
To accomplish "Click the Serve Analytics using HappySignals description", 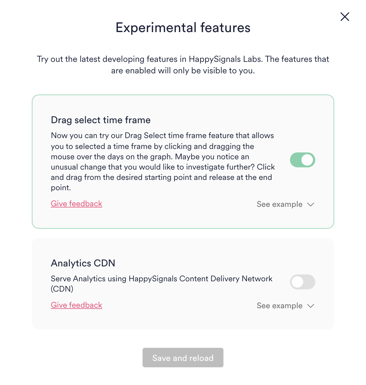I will 162,284.
